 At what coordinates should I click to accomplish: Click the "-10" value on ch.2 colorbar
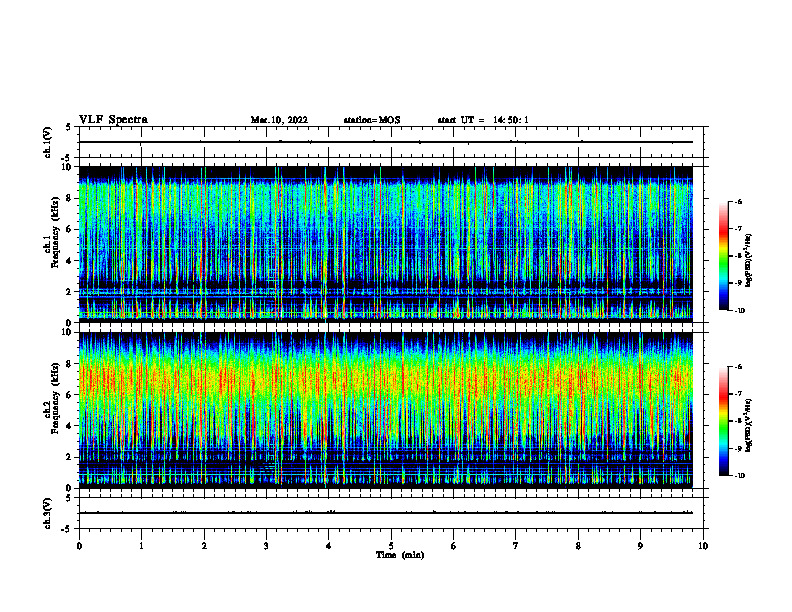tap(740, 476)
